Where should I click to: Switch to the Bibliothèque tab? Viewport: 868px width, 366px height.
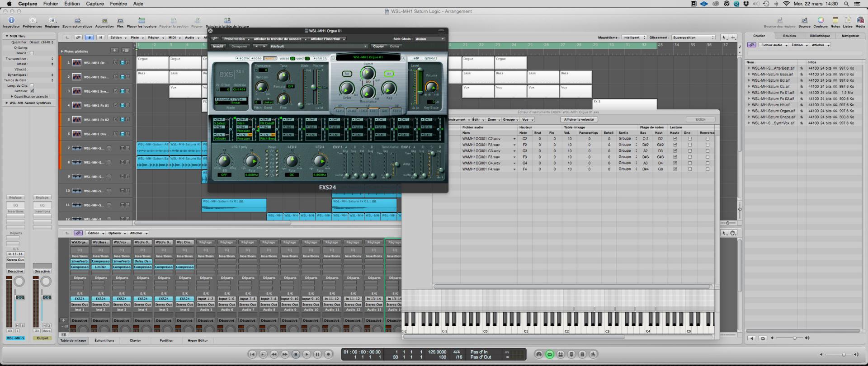pyautogui.click(x=820, y=36)
